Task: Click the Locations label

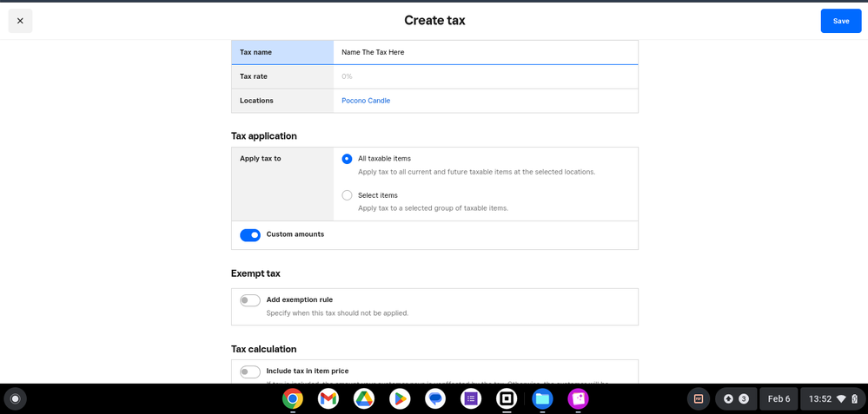Action: coord(256,101)
